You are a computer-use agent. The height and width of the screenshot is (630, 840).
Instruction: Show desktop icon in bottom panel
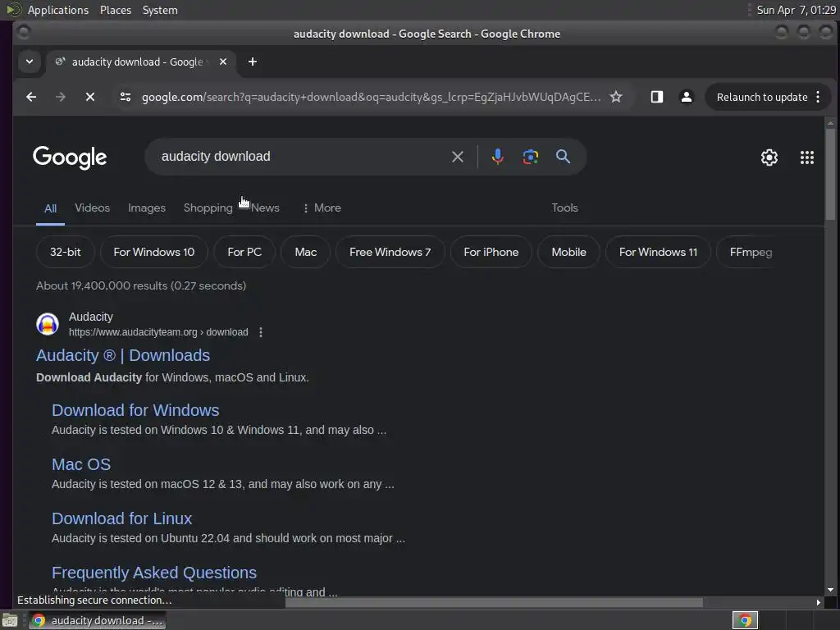pyautogui.click(x=10, y=621)
